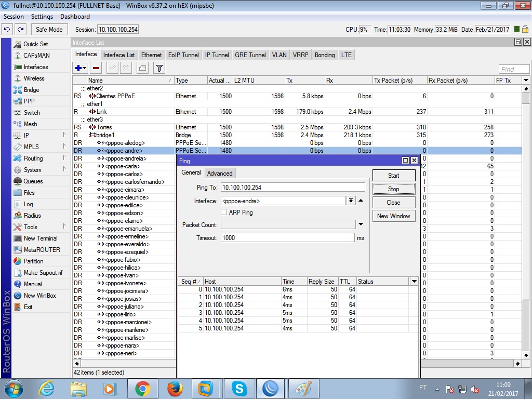Click the comment note toolbar icon

tap(142, 68)
